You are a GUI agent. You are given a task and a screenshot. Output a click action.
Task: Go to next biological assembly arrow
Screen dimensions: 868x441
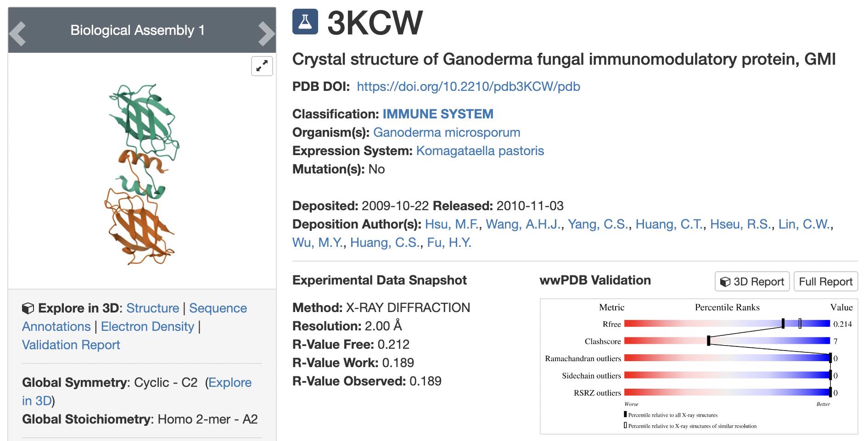266,34
